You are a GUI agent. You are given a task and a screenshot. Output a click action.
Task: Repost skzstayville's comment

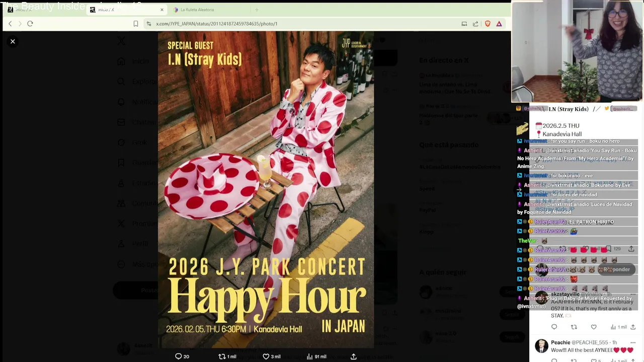point(574,327)
